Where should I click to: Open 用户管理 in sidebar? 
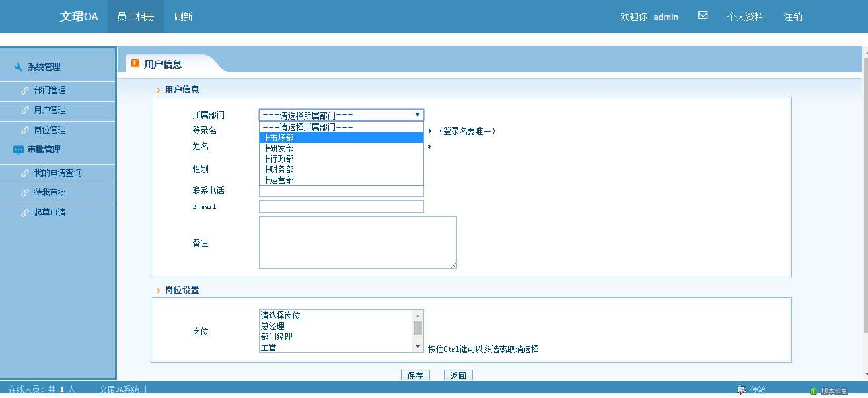tap(50, 110)
